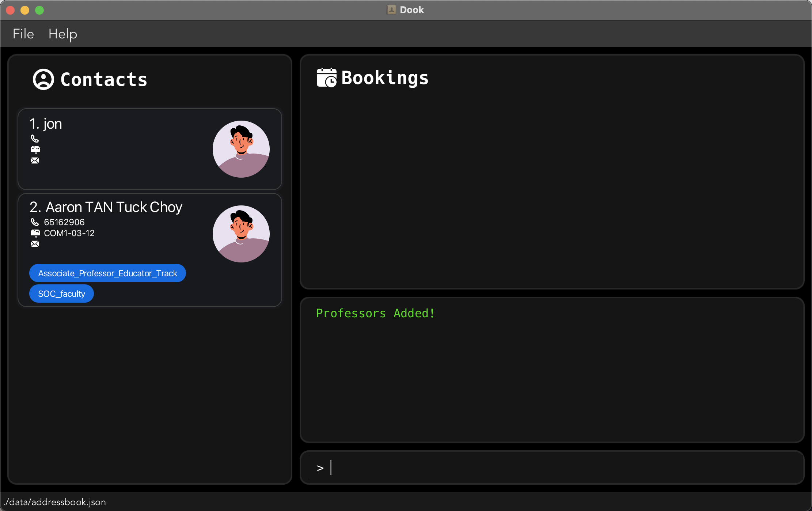Viewport: 812px width, 511px height.
Task: Click jon's avatar picture
Action: click(241, 149)
